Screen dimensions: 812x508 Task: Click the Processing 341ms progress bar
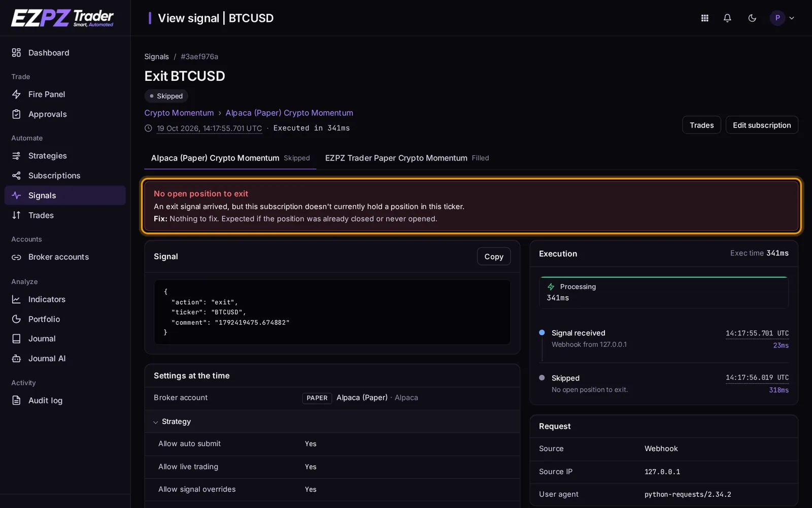(664, 293)
